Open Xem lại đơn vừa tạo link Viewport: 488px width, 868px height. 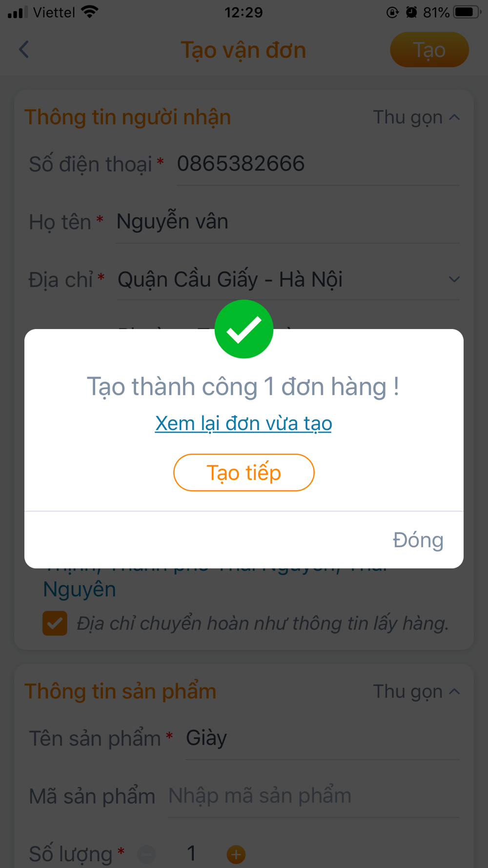click(244, 423)
